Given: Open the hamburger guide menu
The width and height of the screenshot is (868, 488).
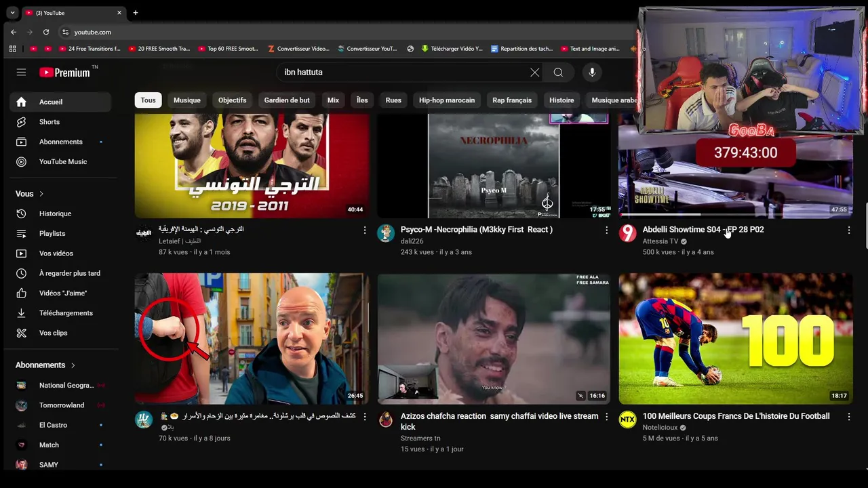Looking at the screenshot, I should 21,73.
